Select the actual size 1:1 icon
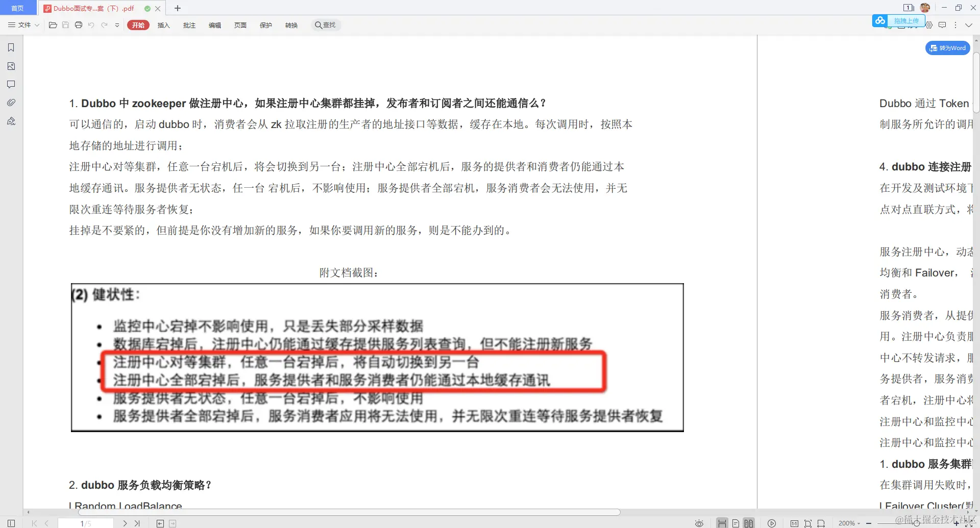980x528 pixels. (794, 523)
